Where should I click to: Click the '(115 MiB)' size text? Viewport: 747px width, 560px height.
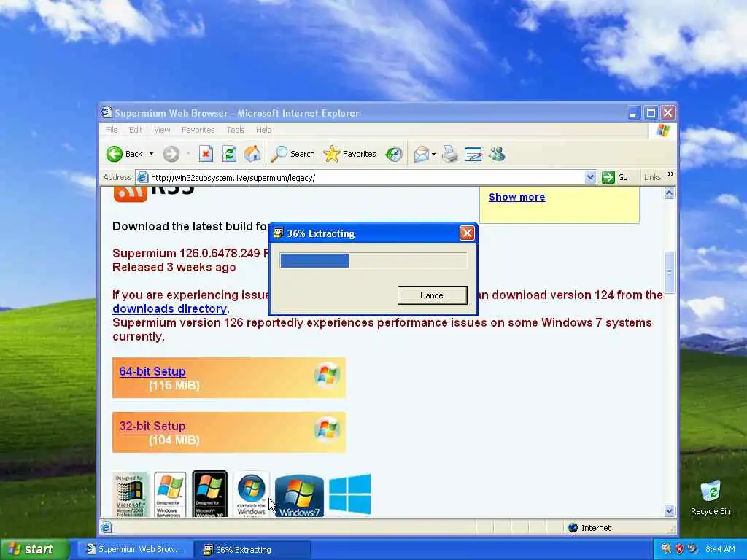174,385
